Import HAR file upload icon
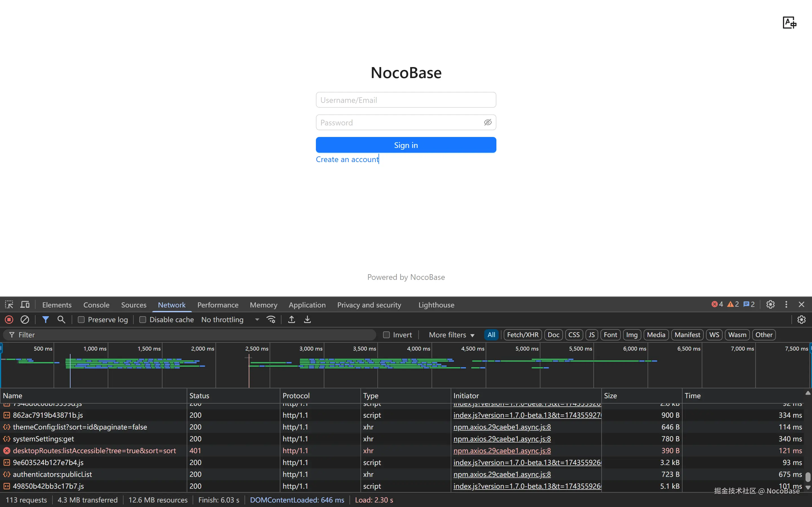This screenshot has height=507, width=812. 292,320
